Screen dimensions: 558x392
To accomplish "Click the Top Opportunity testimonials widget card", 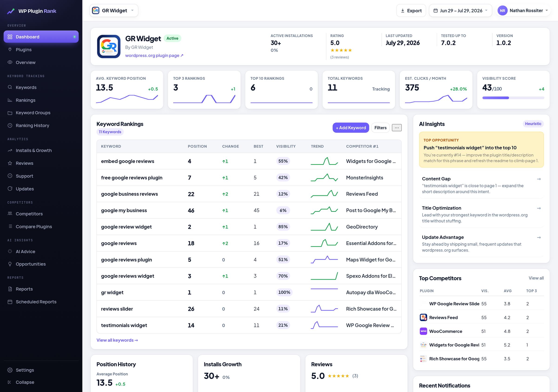I will tap(481, 150).
